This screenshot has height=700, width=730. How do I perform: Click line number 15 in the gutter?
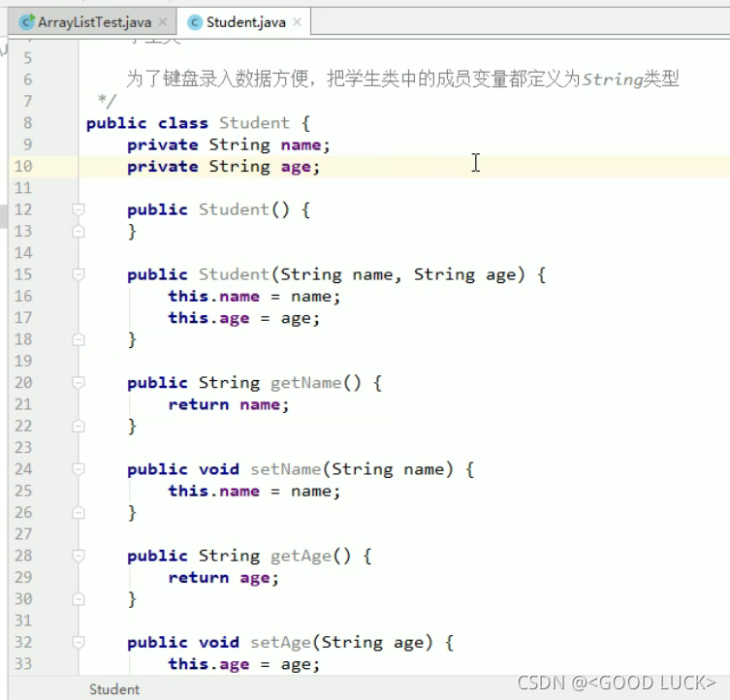click(23, 273)
